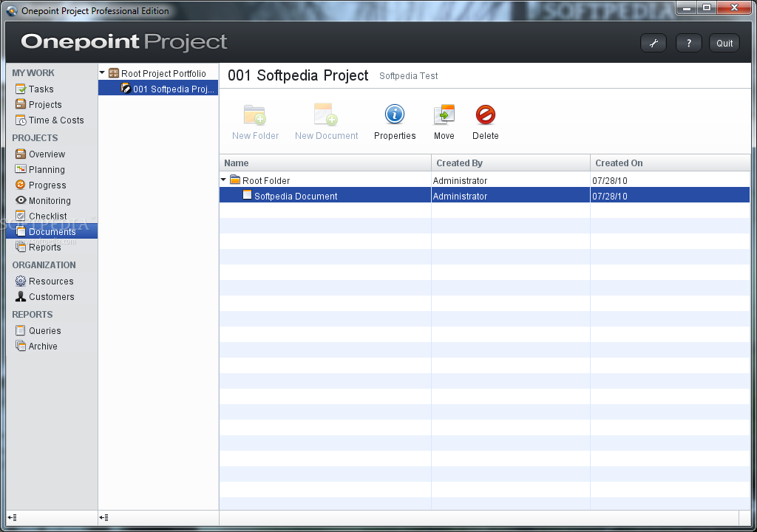The height and width of the screenshot is (532, 757).
Task: Select the Softpedia Document row
Action: tap(296, 197)
